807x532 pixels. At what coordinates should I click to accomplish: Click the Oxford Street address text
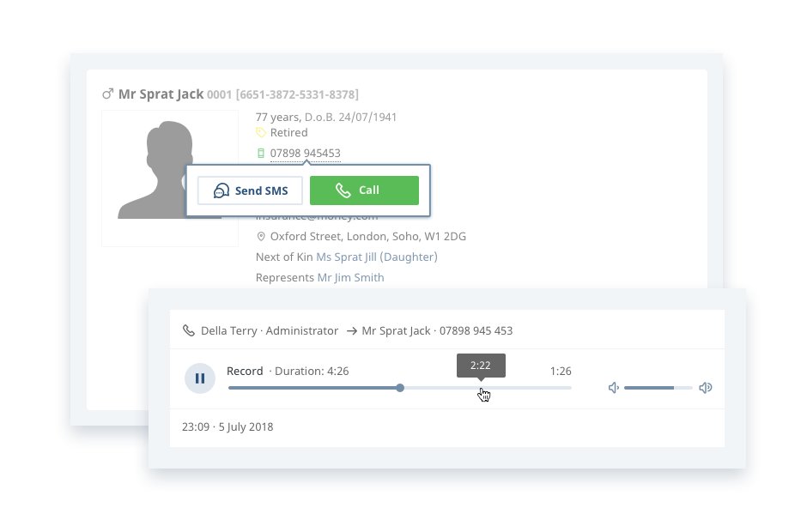click(368, 236)
